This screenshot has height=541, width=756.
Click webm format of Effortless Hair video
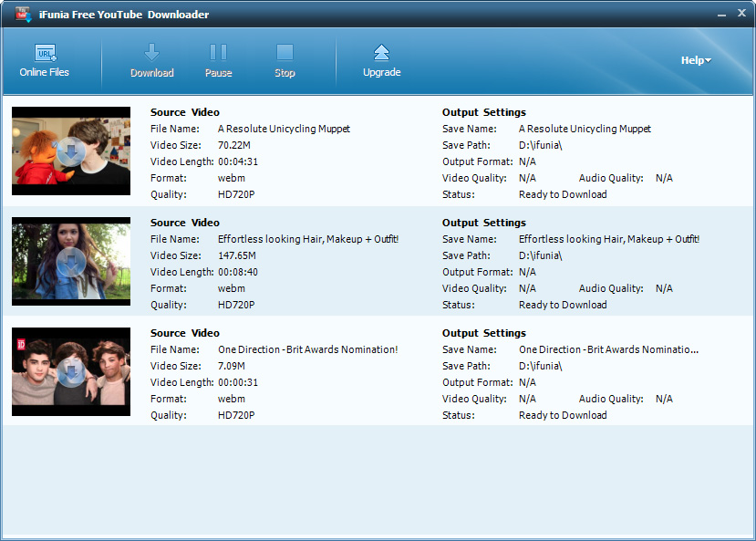point(232,288)
